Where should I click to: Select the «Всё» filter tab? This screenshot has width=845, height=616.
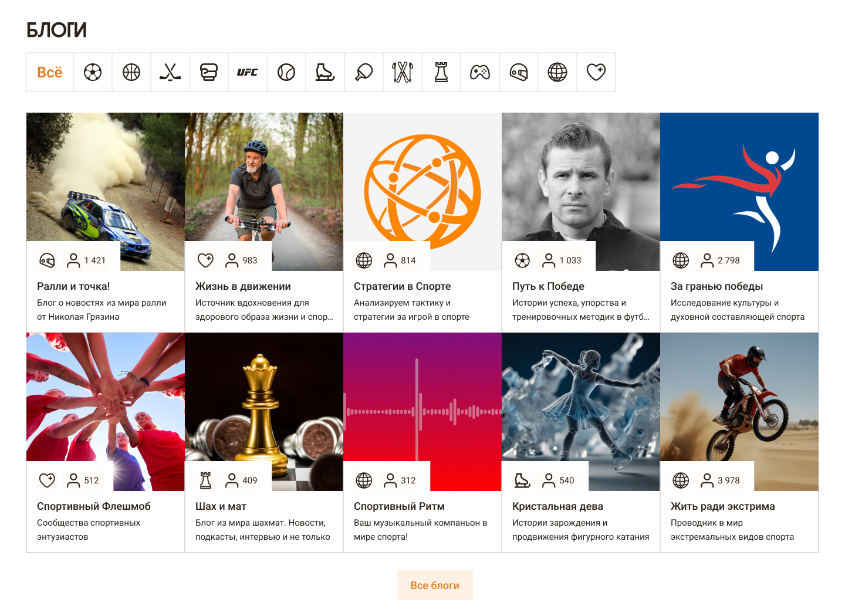[x=50, y=72]
